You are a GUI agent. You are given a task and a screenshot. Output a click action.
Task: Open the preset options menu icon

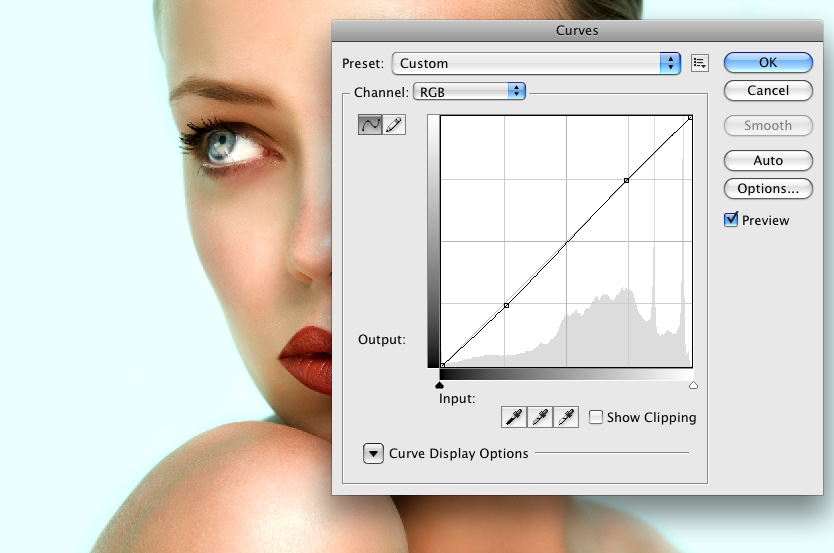[x=699, y=63]
